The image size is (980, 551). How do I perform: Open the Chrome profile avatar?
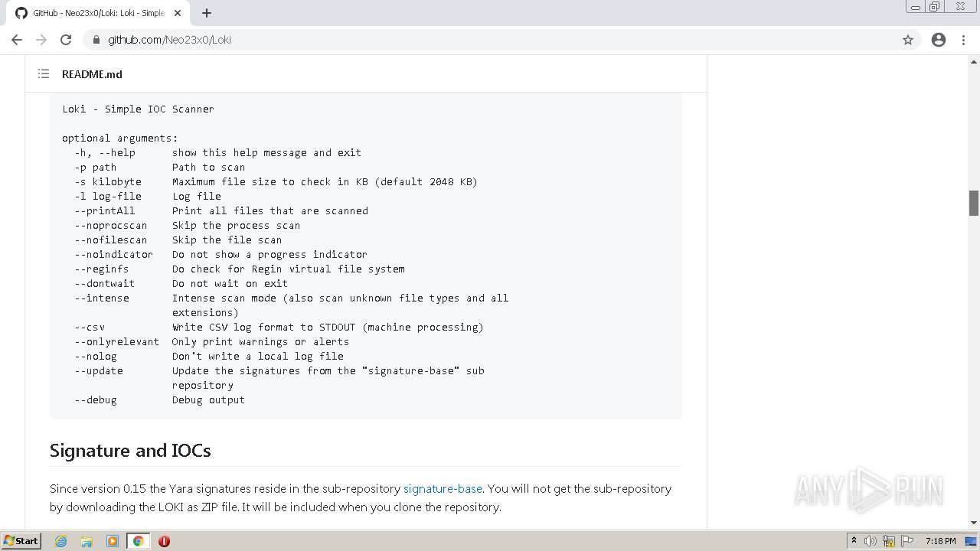pos(939,40)
